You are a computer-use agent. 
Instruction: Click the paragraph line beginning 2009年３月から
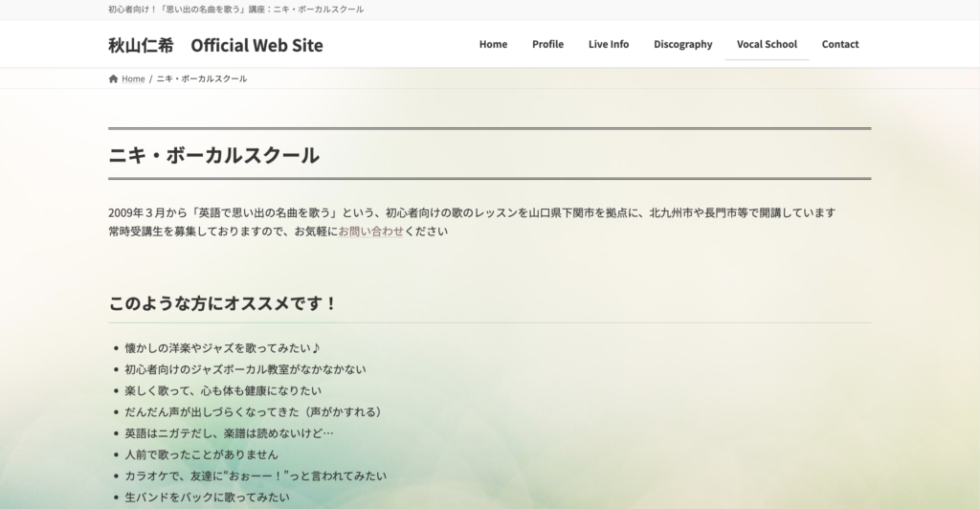tap(472, 212)
